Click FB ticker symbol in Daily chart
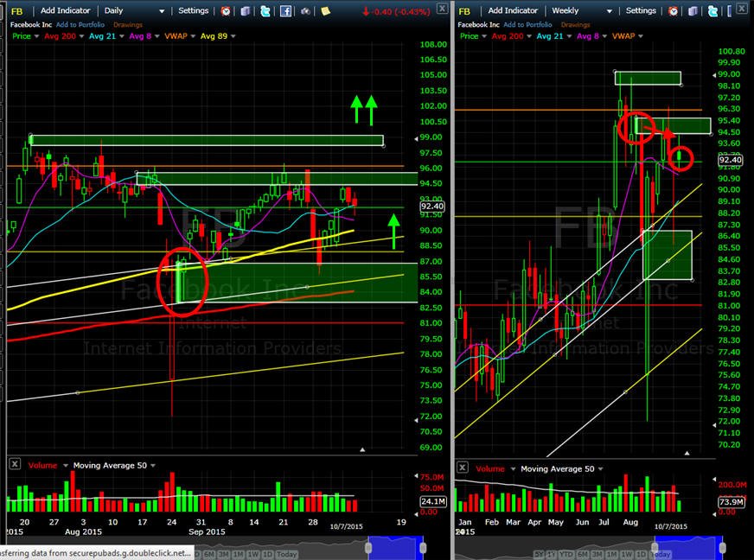 pyautogui.click(x=16, y=11)
